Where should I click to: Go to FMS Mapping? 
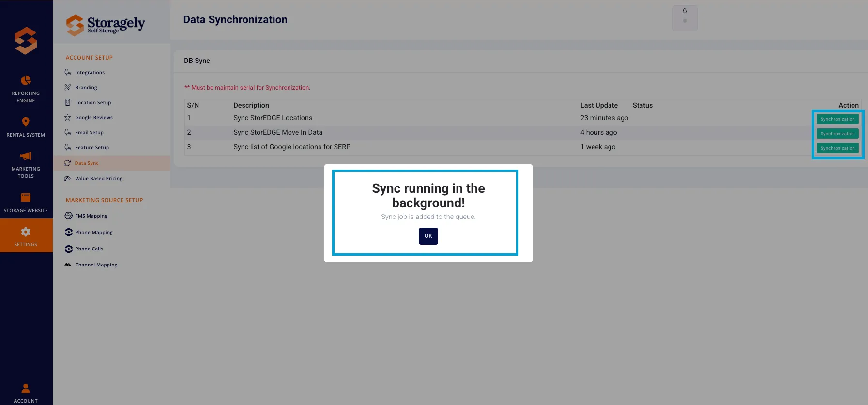point(91,216)
